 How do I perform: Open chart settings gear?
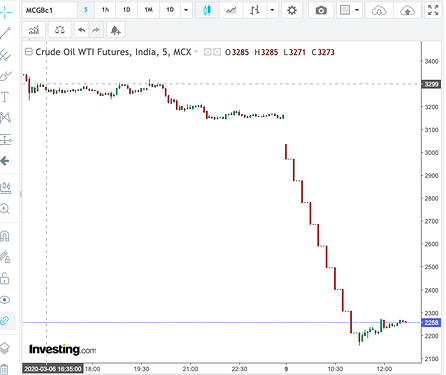(x=292, y=10)
